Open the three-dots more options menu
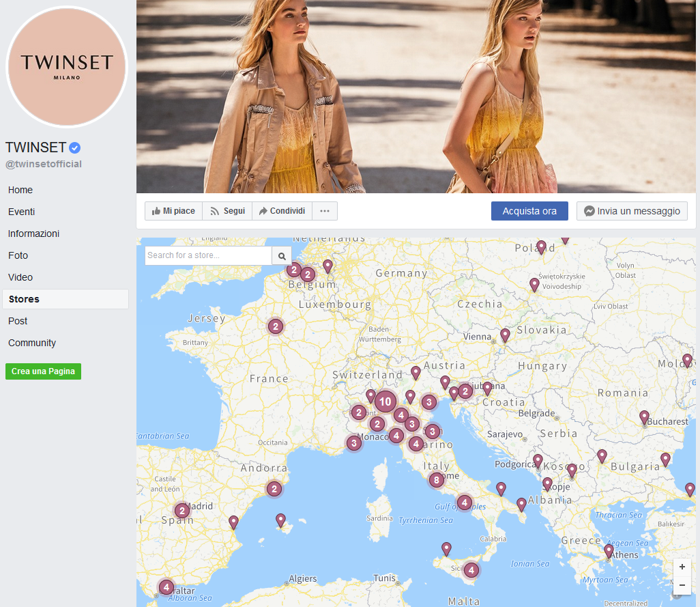 tap(325, 211)
